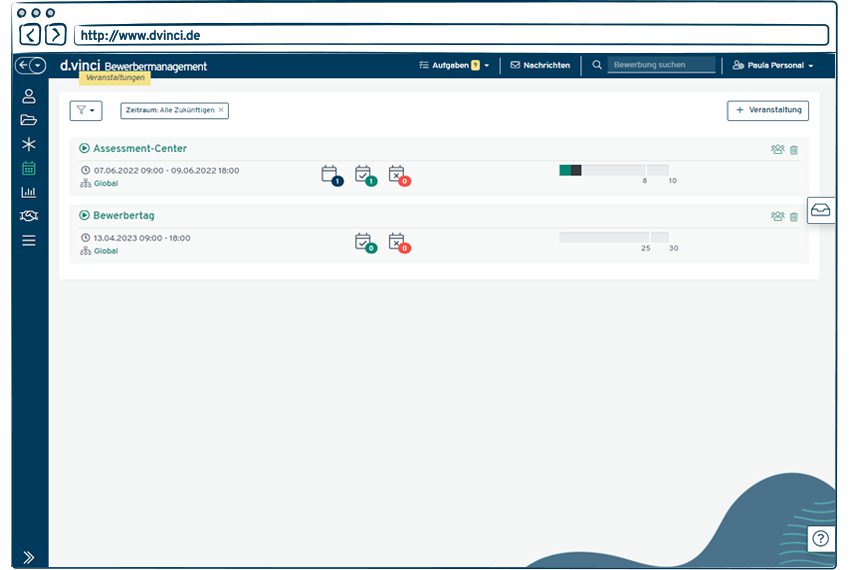The width and height of the screenshot is (850, 570).
Task: Click the handshake icon in sidebar
Action: (x=29, y=216)
